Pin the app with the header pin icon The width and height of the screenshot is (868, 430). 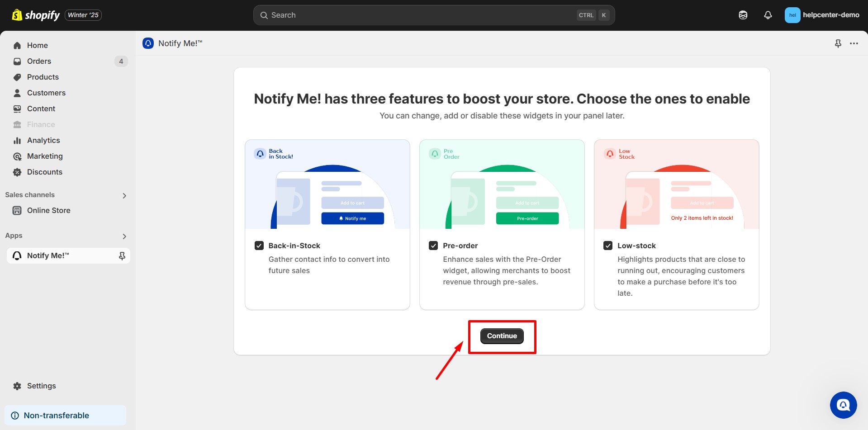point(838,43)
